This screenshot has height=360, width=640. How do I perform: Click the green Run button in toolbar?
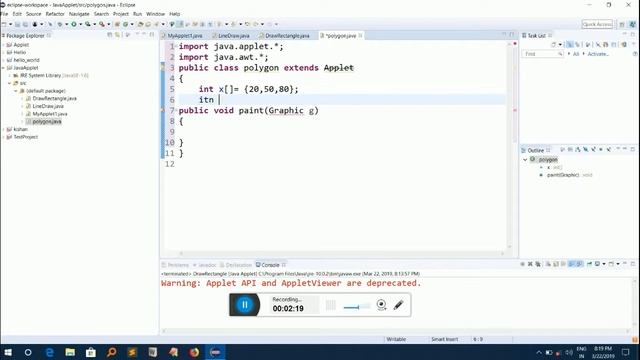74,24
